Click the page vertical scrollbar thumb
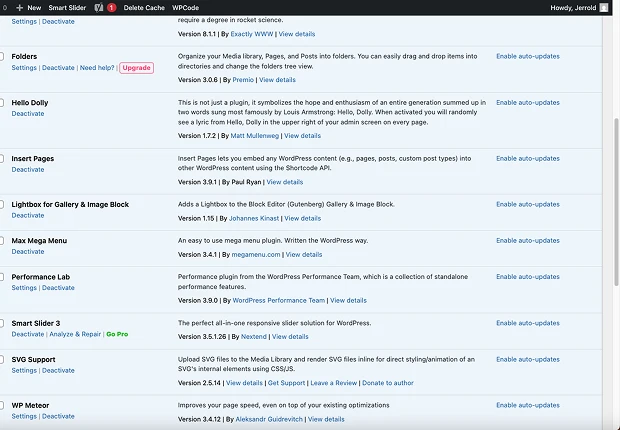 616,202
